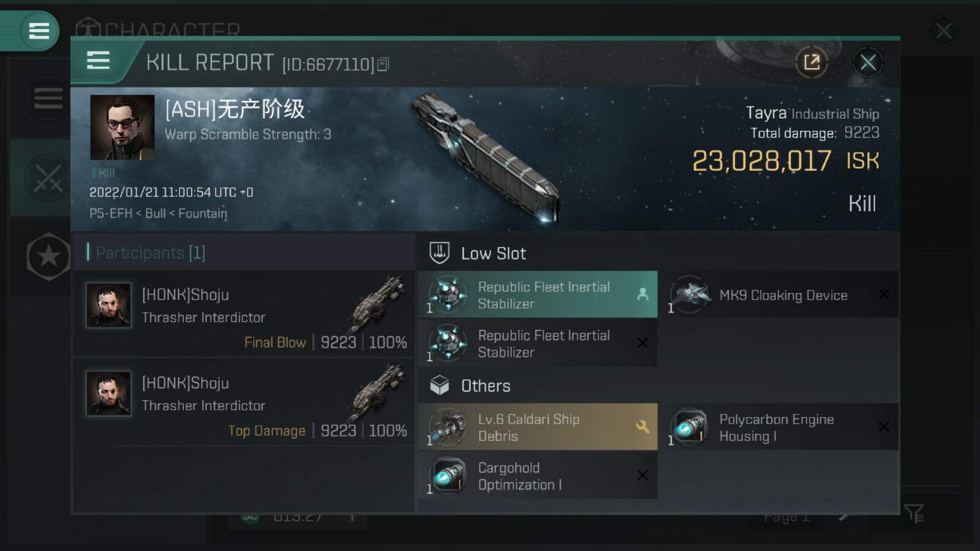
Task: Open the Final Blow participant Shoju portrait
Action: pyautogui.click(x=108, y=305)
